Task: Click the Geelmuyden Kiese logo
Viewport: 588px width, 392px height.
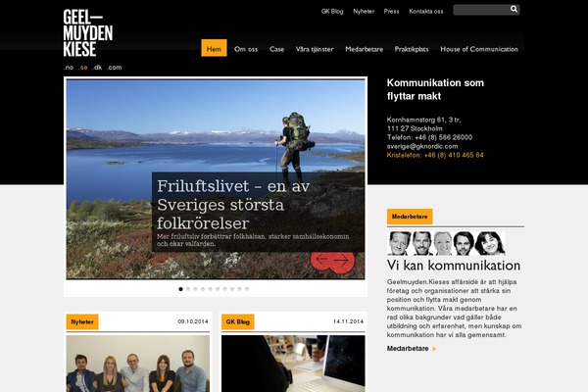Action: click(88, 33)
